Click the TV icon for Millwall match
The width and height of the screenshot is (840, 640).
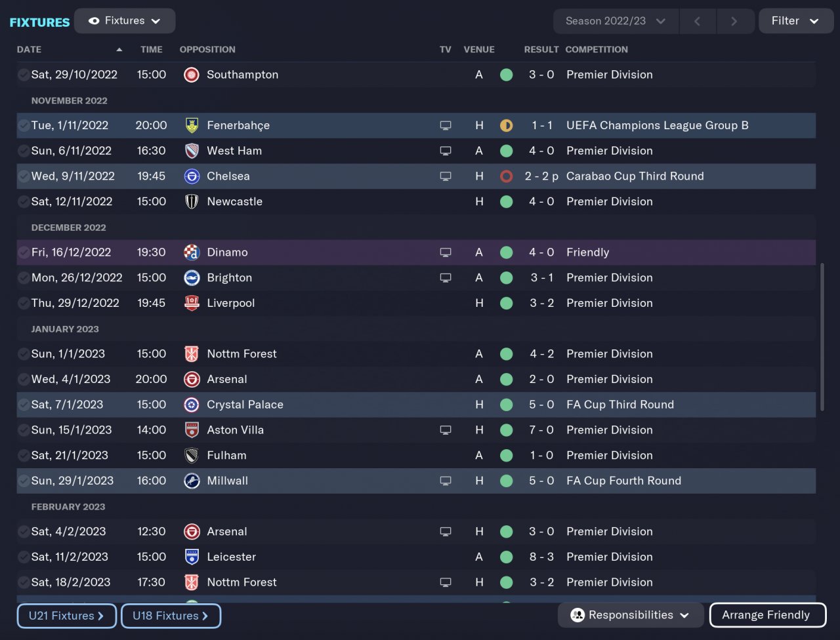click(x=446, y=481)
